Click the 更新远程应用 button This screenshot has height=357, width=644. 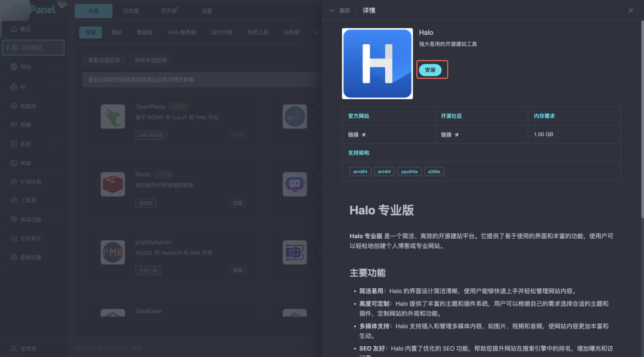[x=104, y=60]
